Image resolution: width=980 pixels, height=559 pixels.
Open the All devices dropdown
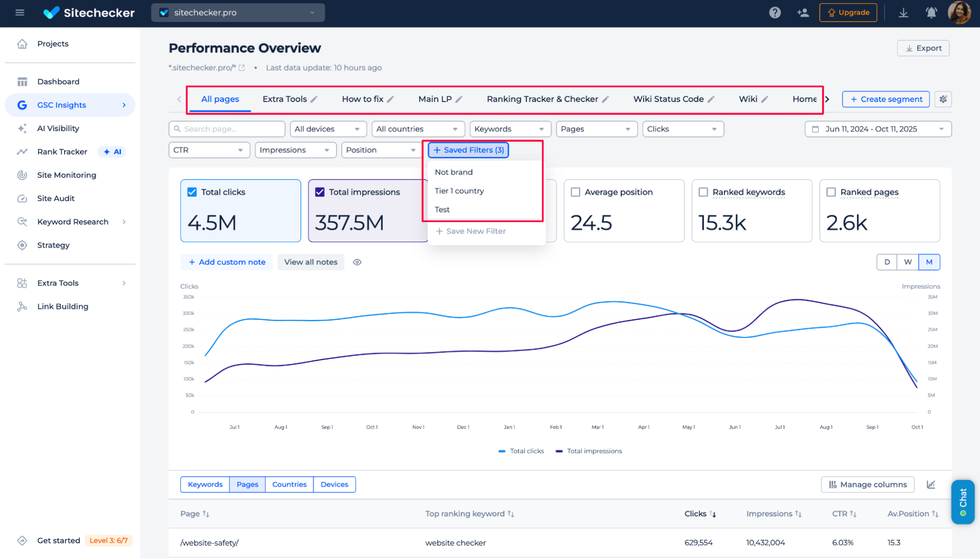click(x=327, y=129)
